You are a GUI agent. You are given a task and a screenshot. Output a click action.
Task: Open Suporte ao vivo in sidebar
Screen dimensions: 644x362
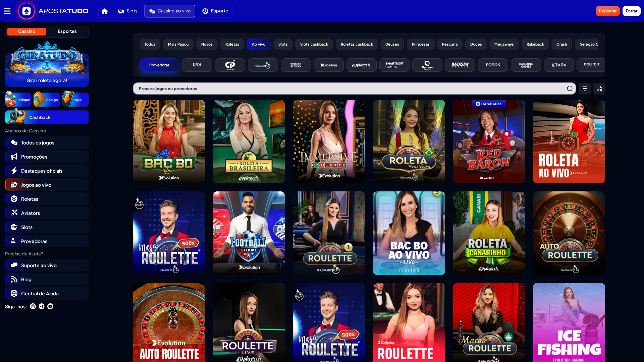click(x=47, y=265)
